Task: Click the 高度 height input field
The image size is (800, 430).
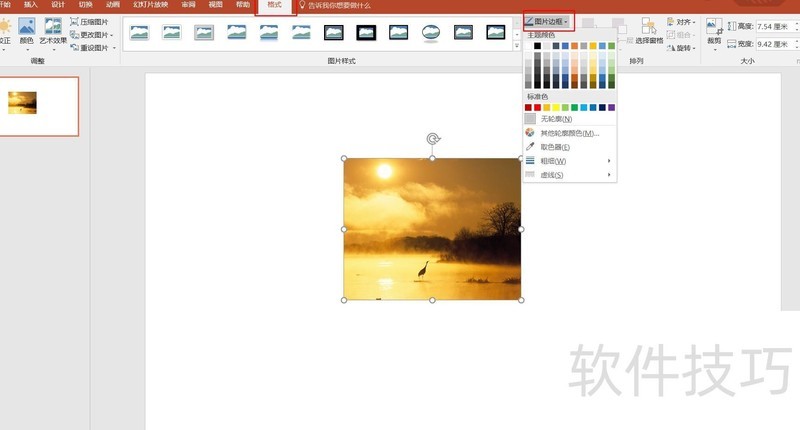Action: [x=775, y=27]
